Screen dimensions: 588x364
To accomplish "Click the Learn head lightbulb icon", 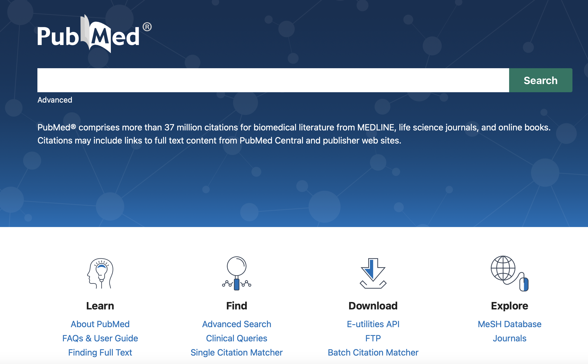I will tap(100, 273).
